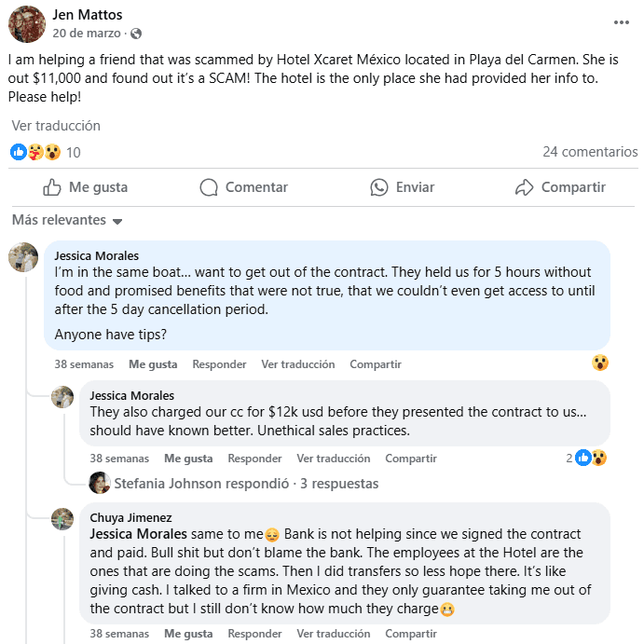Open the three-dot post options menu

621,22
